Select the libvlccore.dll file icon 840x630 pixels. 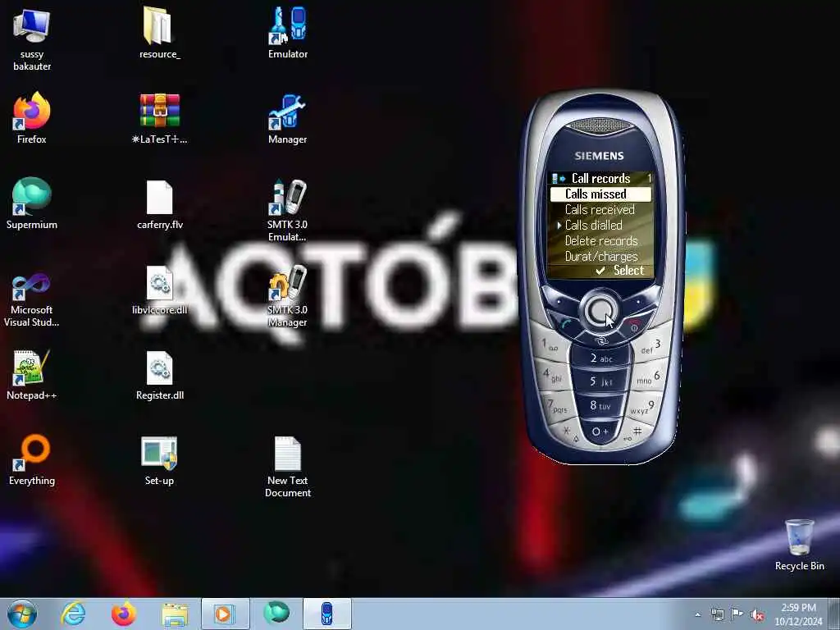[x=159, y=290]
